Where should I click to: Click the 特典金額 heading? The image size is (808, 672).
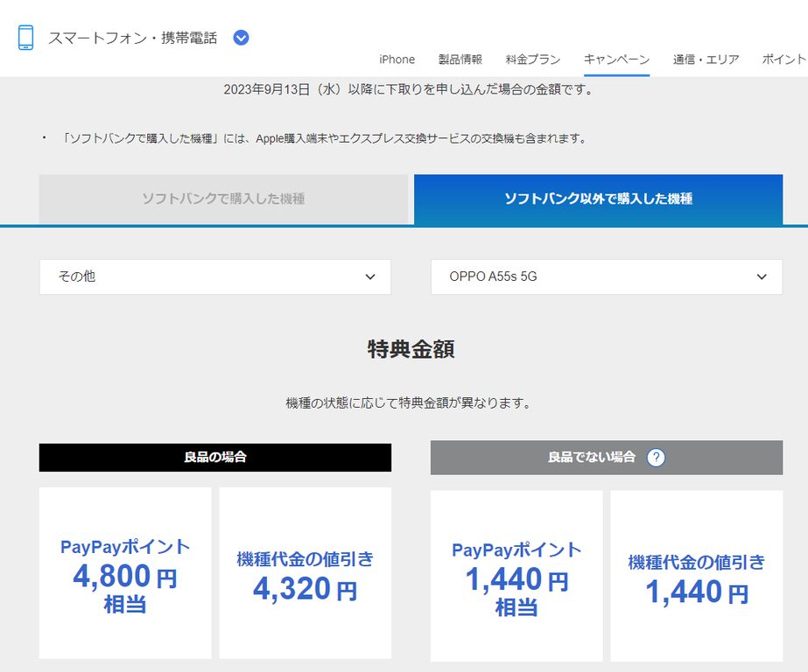(x=411, y=349)
